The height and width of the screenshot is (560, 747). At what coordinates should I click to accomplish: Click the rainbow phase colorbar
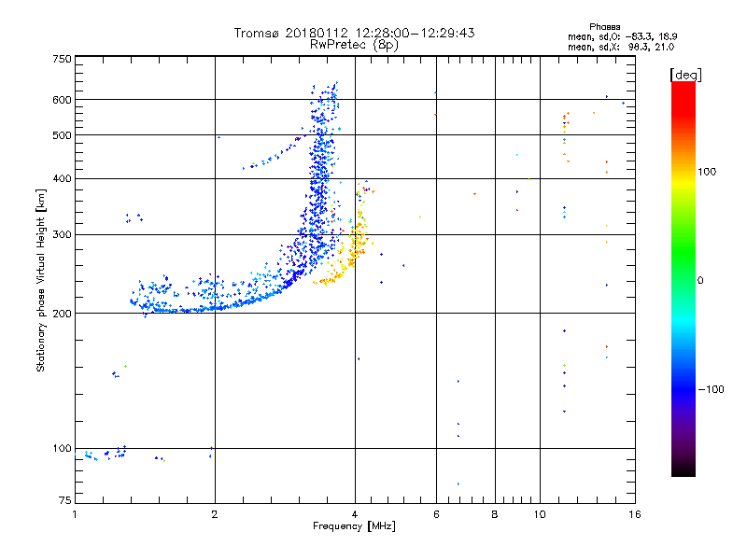[684, 278]
